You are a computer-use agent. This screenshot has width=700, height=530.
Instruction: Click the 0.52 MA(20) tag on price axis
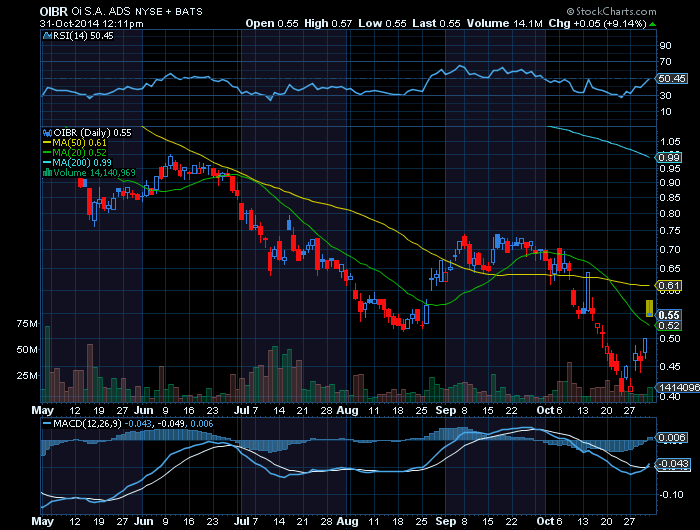[x=669, y=326]
